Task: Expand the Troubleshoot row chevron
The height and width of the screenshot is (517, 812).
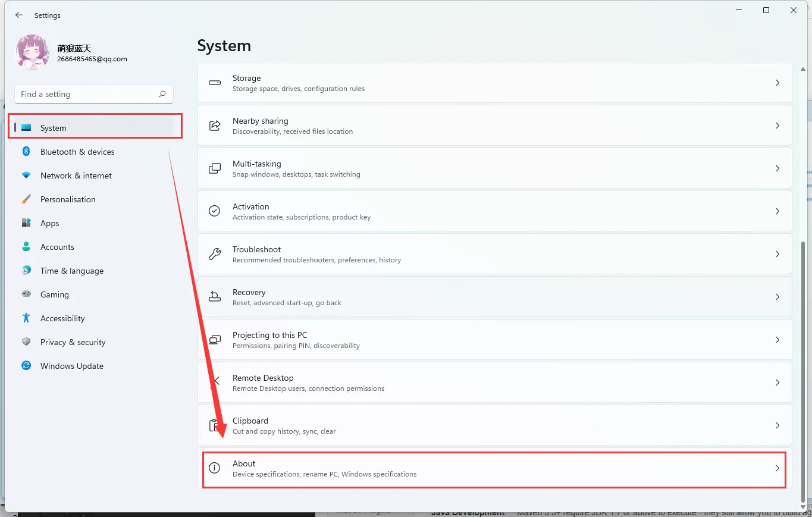Action: point(777,254)
